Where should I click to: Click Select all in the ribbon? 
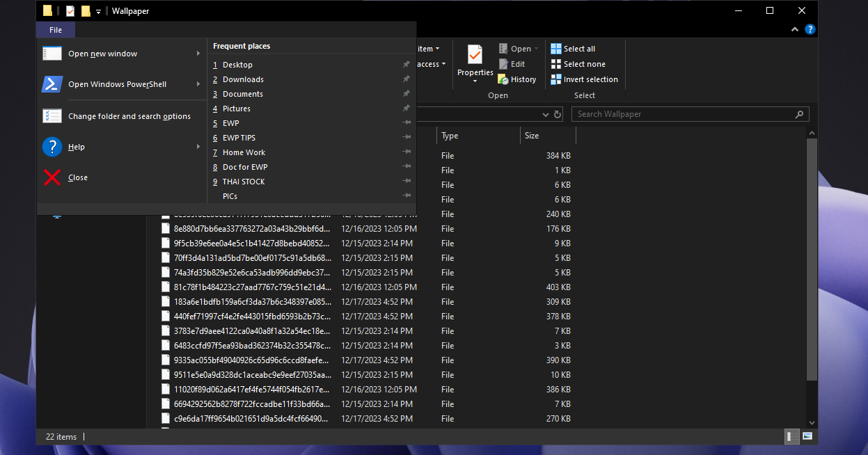point(573,49)
